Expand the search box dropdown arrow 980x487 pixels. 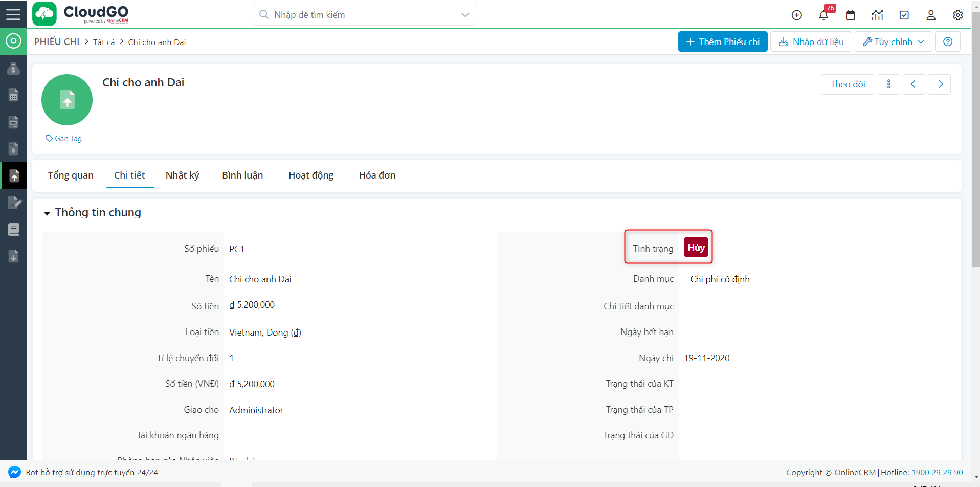(465, 15)
